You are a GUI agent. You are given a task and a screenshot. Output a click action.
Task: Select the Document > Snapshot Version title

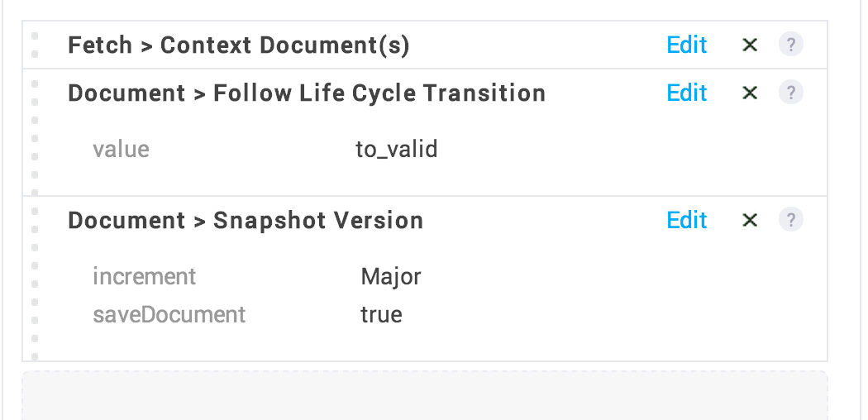[x=246, y=220]
